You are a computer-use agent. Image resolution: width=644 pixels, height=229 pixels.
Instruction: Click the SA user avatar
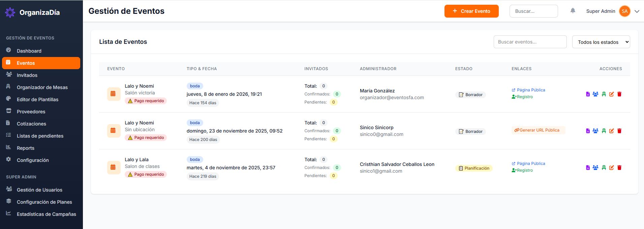click(624, 11)
